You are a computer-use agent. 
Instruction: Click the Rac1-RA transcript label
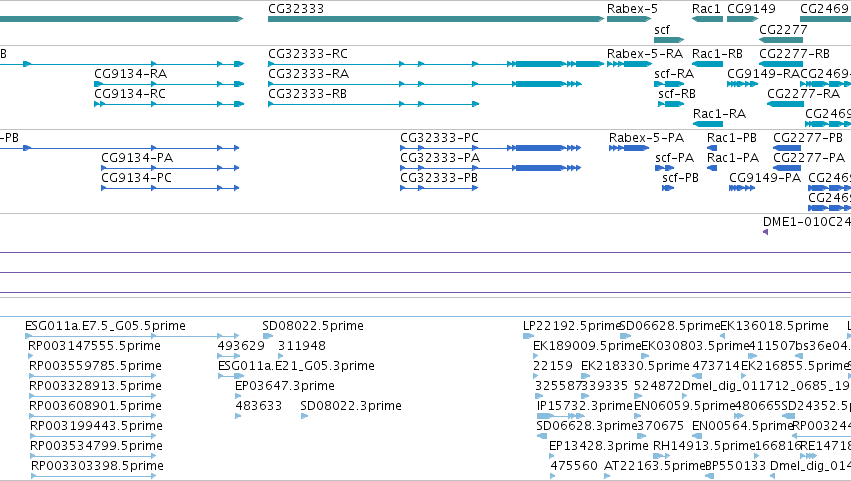(719, 114)
